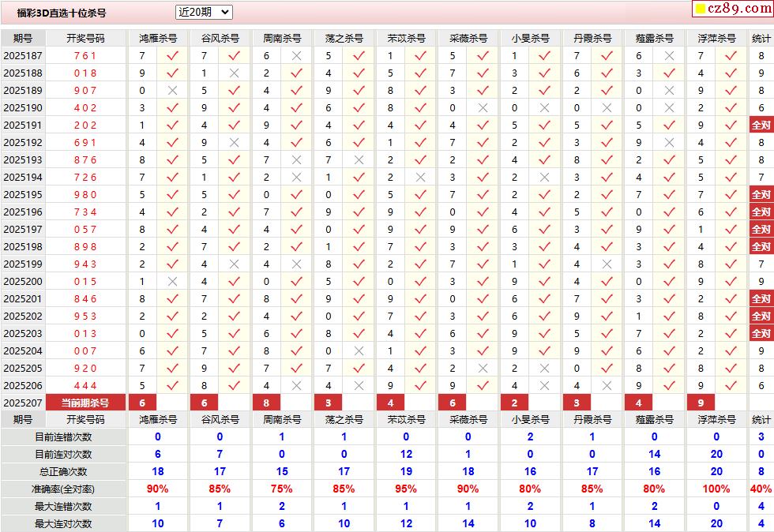The image size is (774, 532).
Task: Click the X mark for 荡之杀号 in row 2025204
Action: 359,351
